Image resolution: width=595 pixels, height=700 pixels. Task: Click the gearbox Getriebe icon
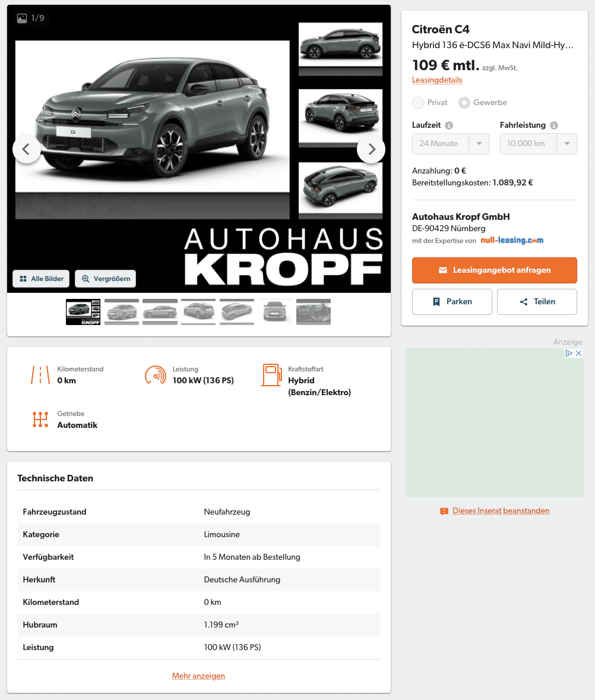[40, 420]
